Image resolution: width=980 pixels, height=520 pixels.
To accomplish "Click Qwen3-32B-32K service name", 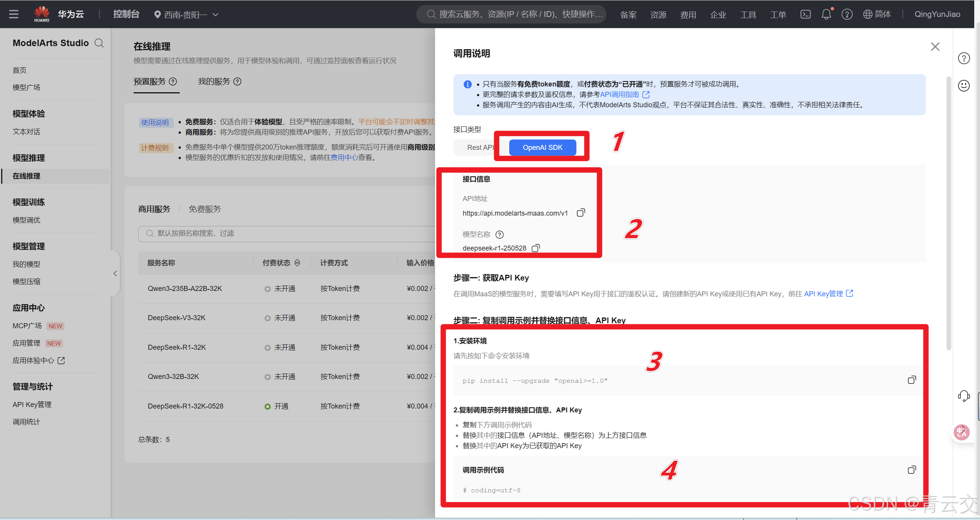I will click(x=173, y=376).
